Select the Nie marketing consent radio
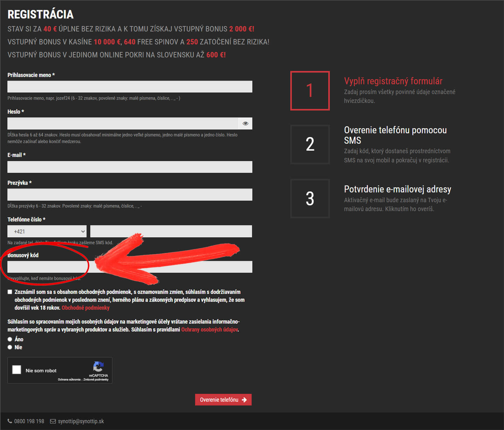 click(10, 347)
